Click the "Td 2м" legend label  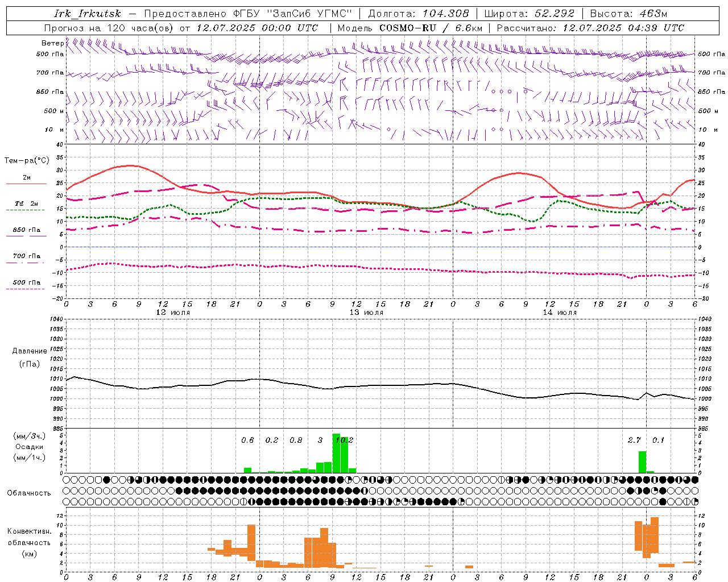[26, 203]
